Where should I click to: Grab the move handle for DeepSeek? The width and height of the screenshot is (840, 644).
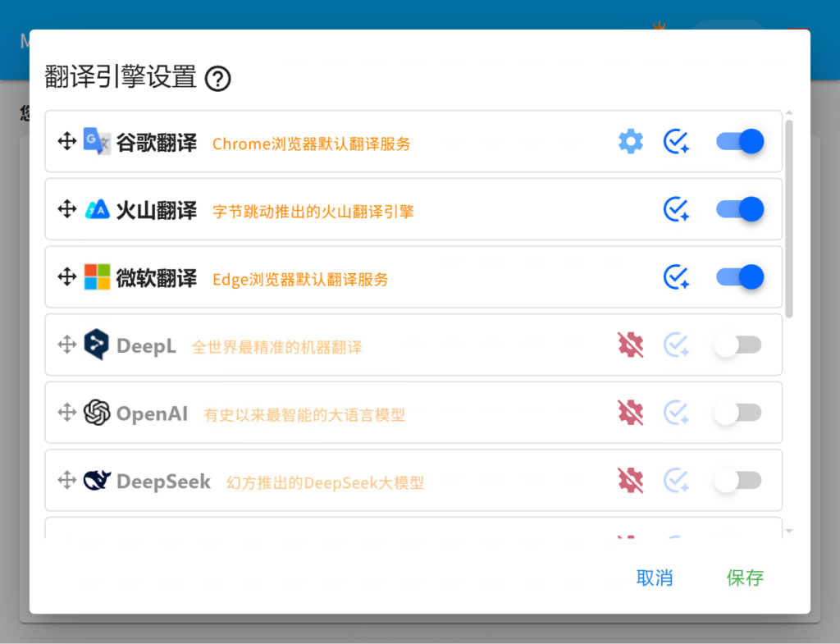(67, 480)
